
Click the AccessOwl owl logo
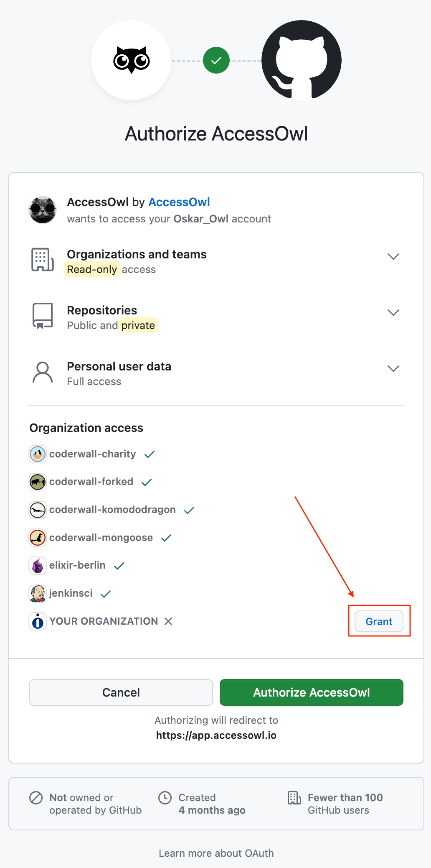point(131,60)
